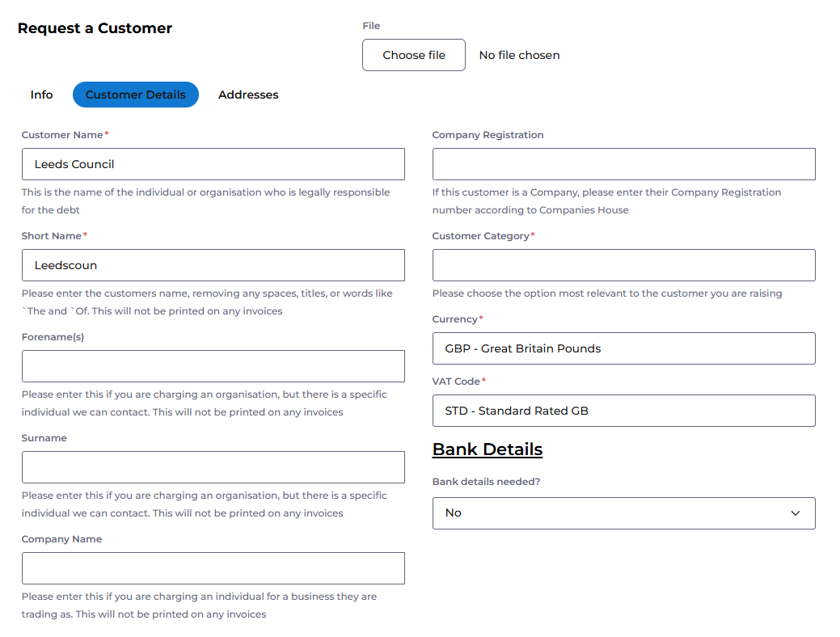Image resolution: width=840 pixels, height=637 pixels.
Task: Click the 'Customer Category' label
Action: coord(480,236)
